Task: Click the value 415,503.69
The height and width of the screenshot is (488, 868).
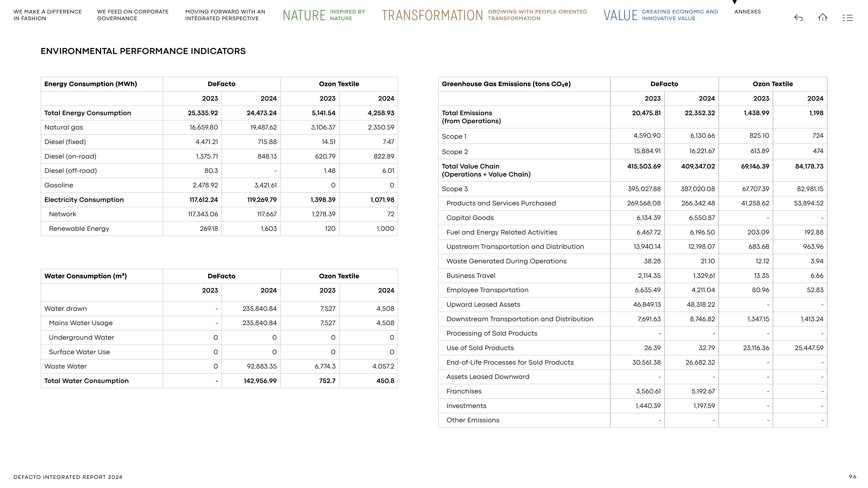Action: coord(644,166)
